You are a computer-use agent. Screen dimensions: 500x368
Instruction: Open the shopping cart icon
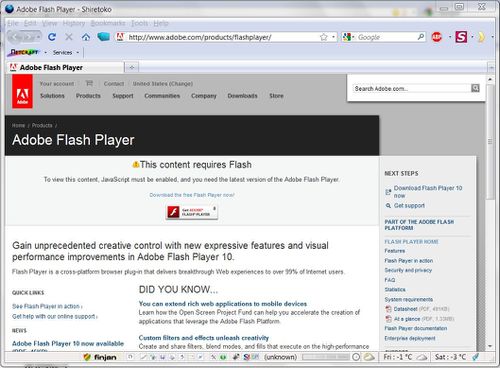(x=89, y=83)
